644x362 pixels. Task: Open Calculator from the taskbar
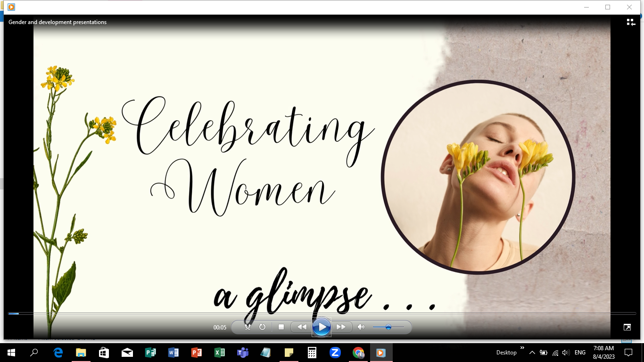pos(312,353)
